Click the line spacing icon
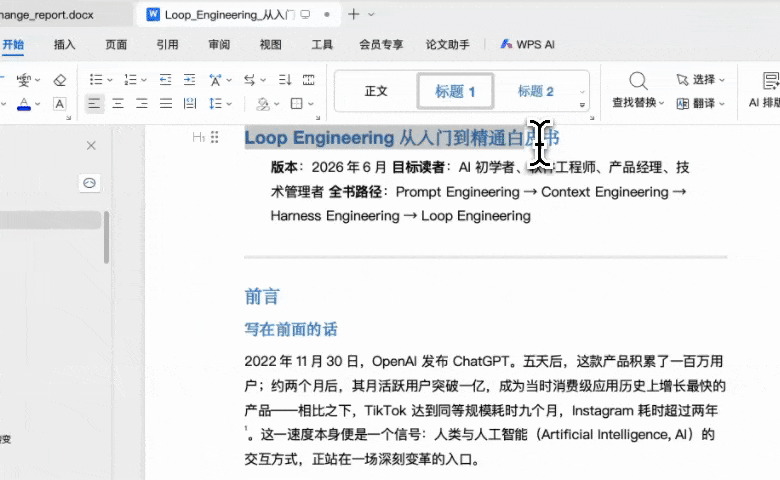 (215, 103)
